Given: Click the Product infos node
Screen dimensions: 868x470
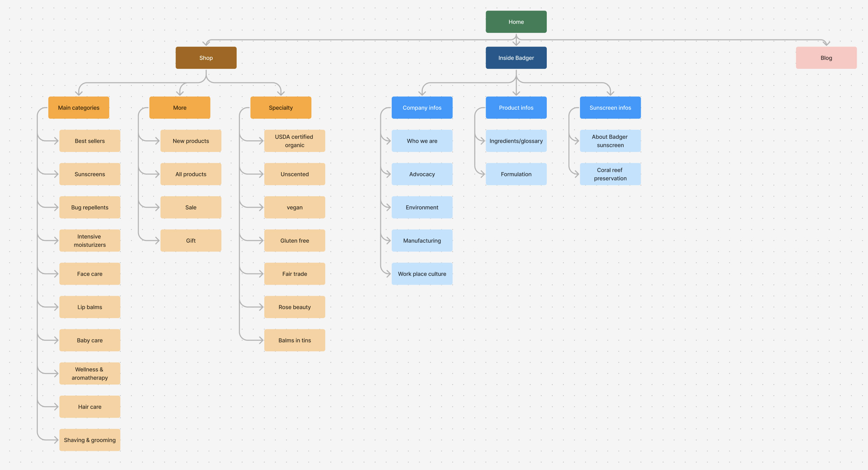Looking at the screenshot, I should pos(516,108).
